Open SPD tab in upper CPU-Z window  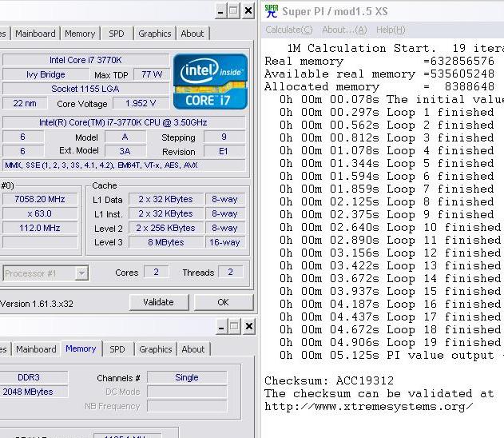coord(117,34)
